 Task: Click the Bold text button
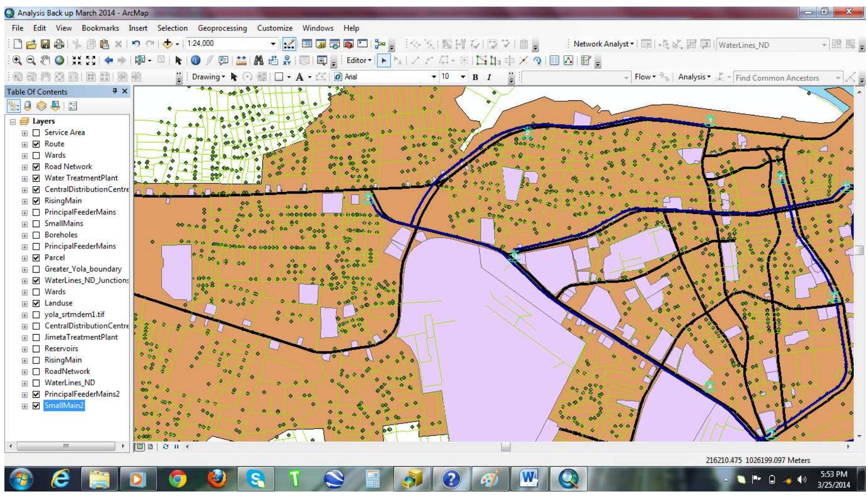tap(475, 77)
